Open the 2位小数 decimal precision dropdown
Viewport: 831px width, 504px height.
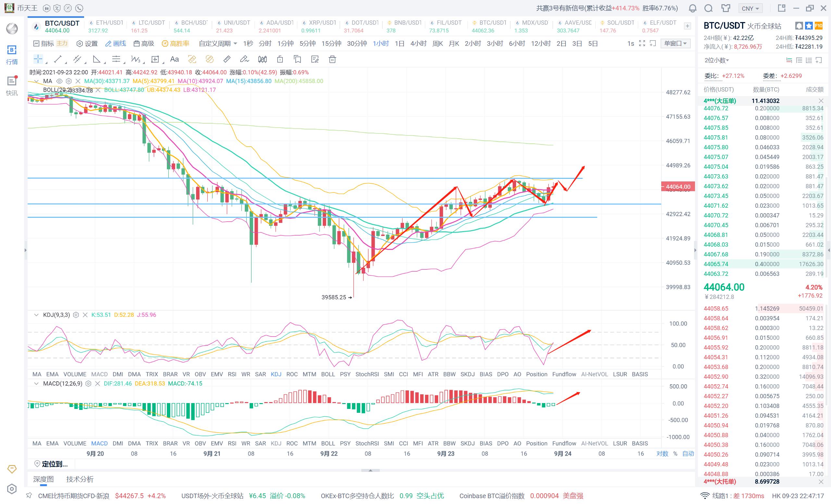coord(717,60)
